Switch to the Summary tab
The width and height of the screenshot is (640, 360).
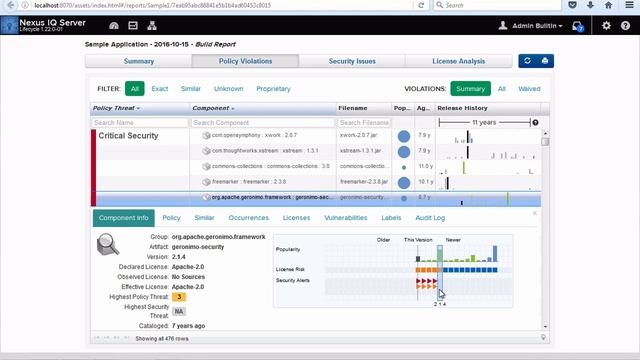click(139, 61)
